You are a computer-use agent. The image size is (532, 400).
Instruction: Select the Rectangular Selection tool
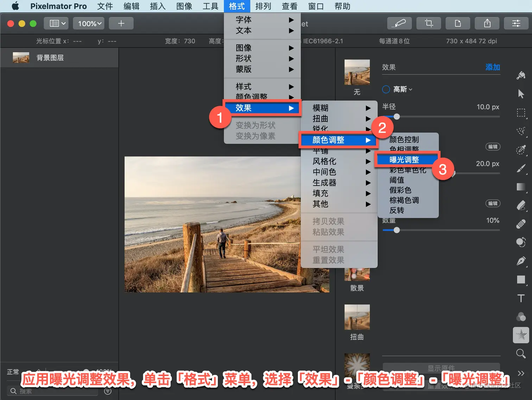coord(521,113)
